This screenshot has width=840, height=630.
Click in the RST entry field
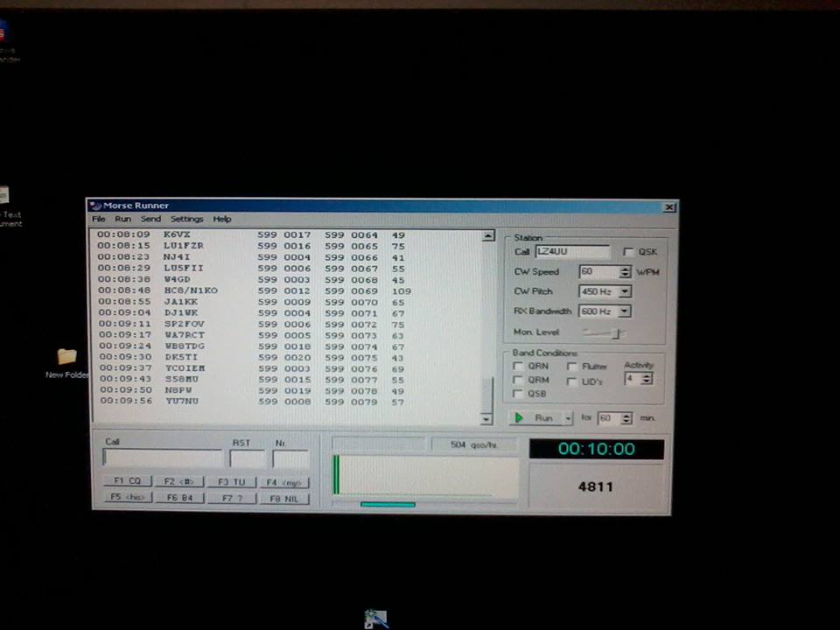[x=247, y=459]
